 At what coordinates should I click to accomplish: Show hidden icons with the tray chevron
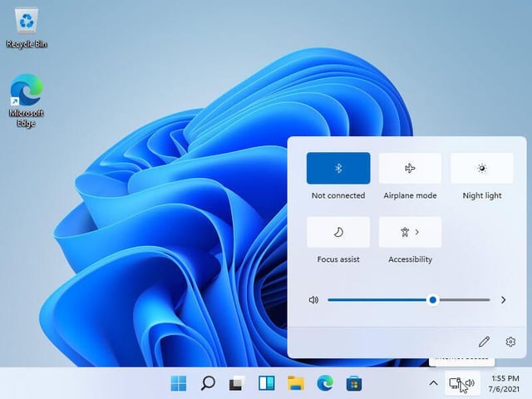pyautogui.click(x=433, y=383)
